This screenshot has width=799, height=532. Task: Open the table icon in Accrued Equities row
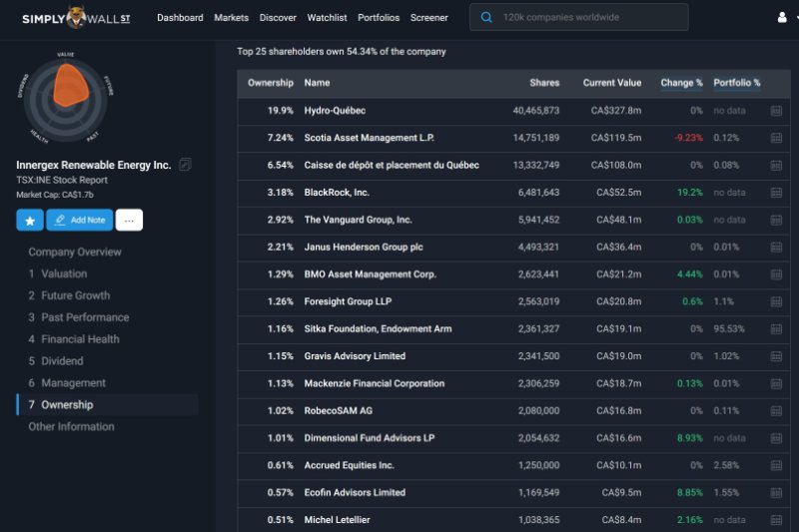tap(776, 465)
